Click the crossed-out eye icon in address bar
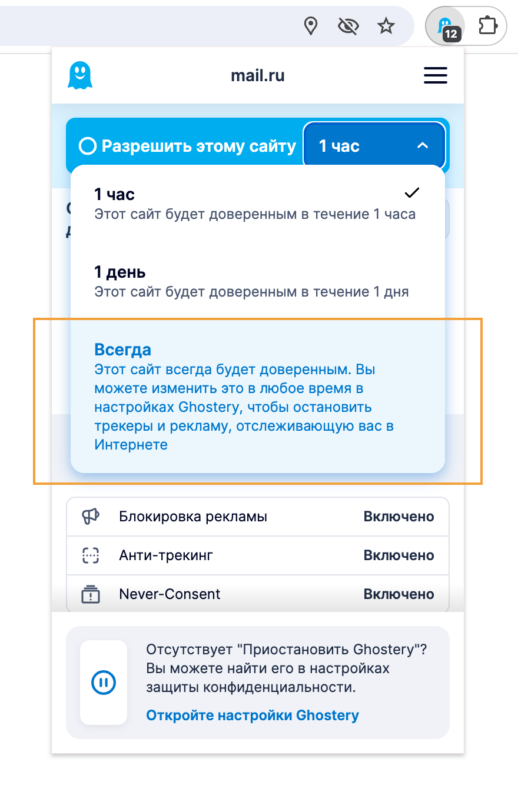 [x=348, y=26]
